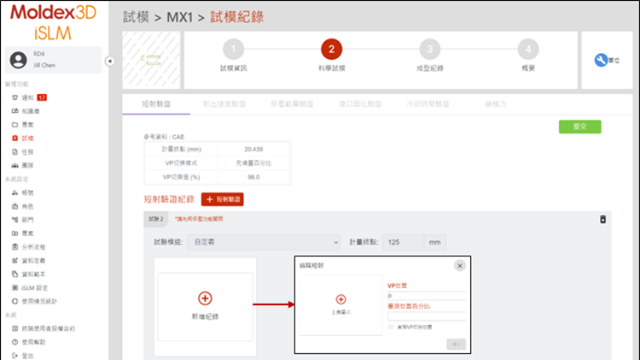The height and width of the screenshot is (360, 640).
Task: Open 角色 roles in the sidebar
Action: [23, 206]
